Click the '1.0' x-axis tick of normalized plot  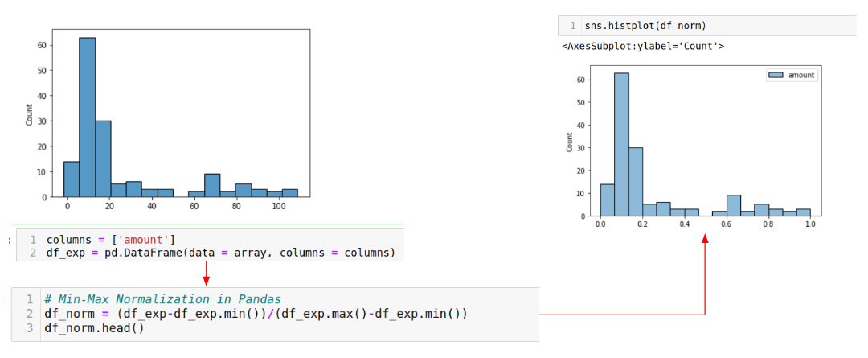810,224
